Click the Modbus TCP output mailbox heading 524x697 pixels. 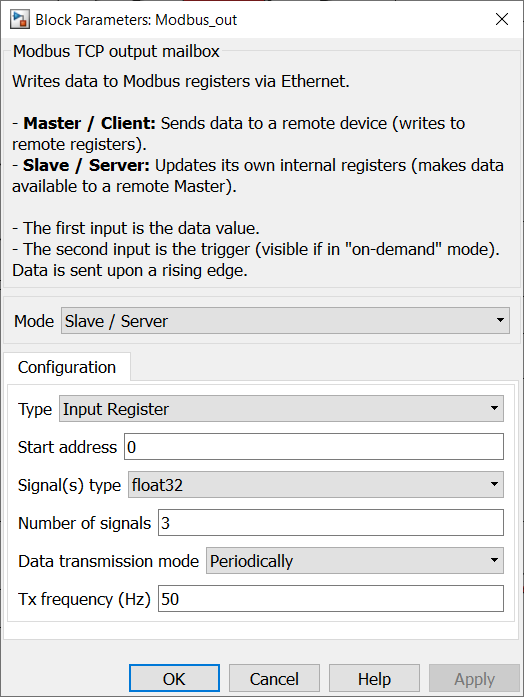(116, 51)
